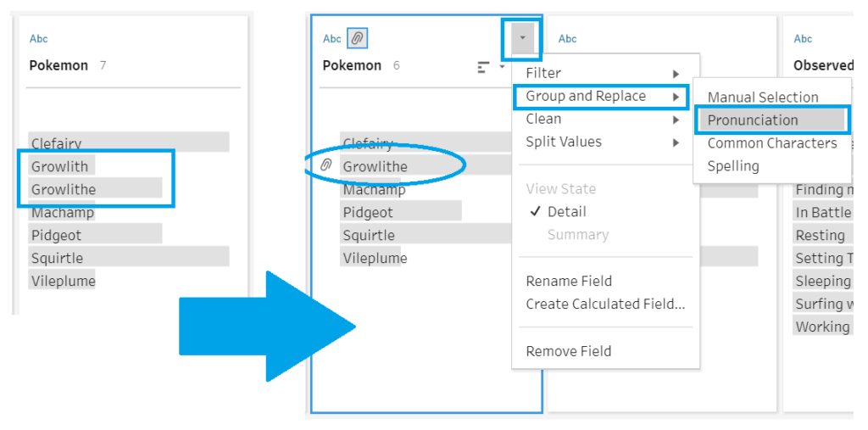The image size is (868, 430).
Task: Click the paperclip icon next to Growlithe
Action: pos(325,165)
